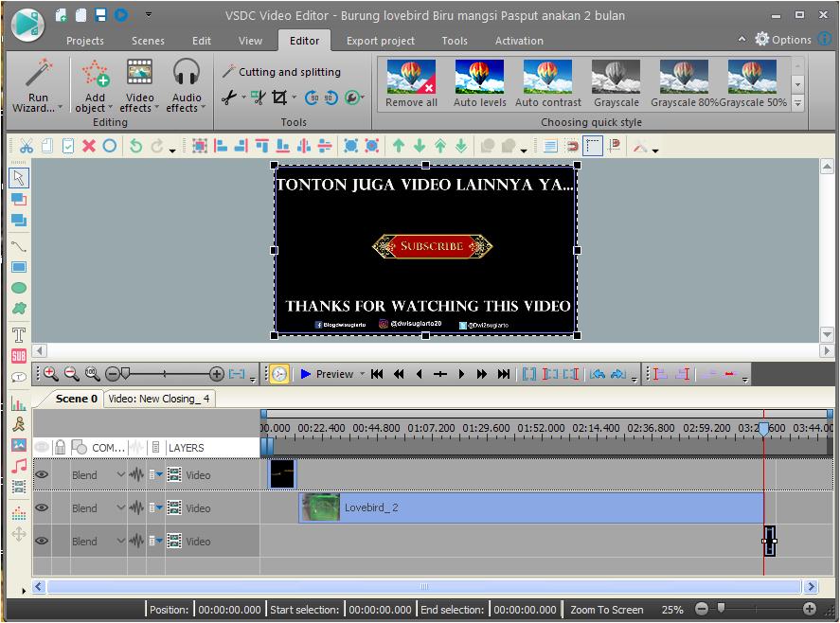Jump to the end playback button
Image resolution: width=840 pixels, height=623 pixels.
(x=503, y=373)
